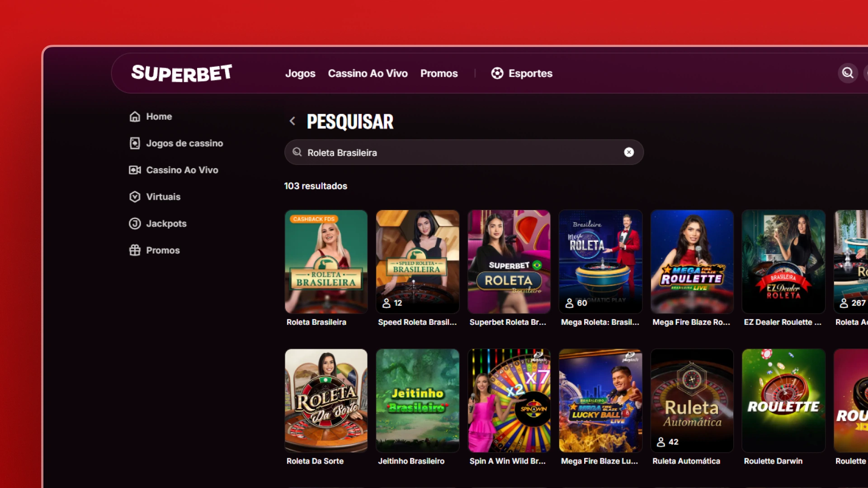Screen dimensions: 868x488
Task: Open the Jeitinho Brasileiro game thumbnail
Action: click(418, 401)
